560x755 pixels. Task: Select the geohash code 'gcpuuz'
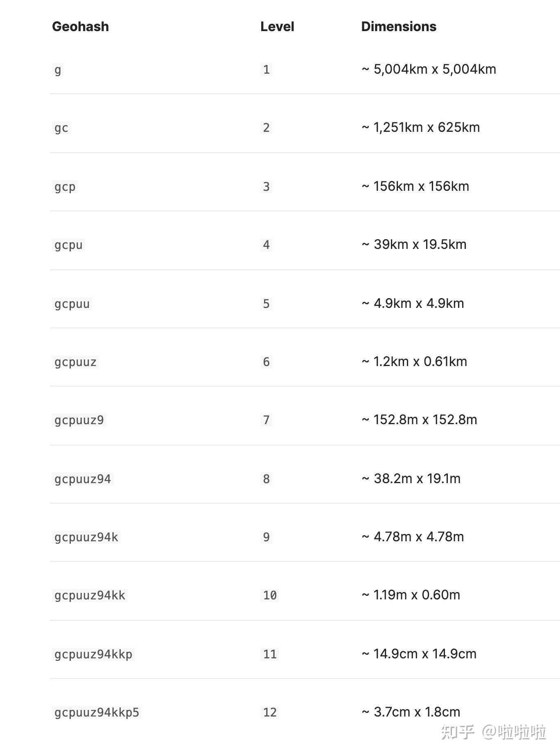[75, 362]
